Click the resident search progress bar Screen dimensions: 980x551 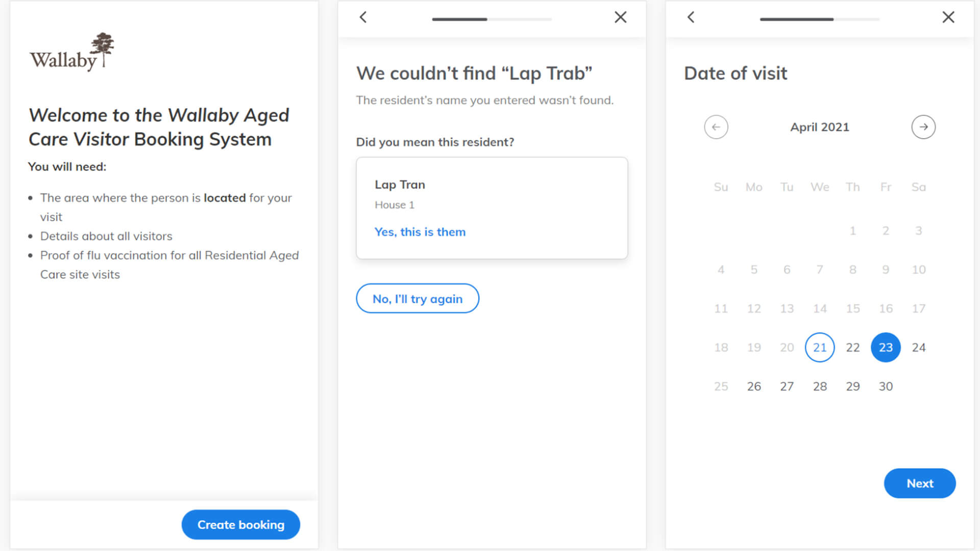pos(492,19)
